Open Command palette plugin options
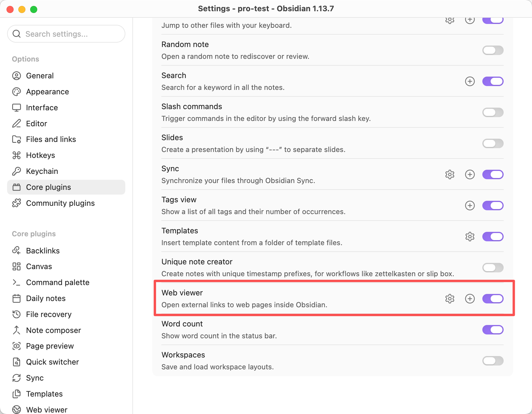Image resolution: width=532 pixels, height=414 pixels. pos(66,282)
